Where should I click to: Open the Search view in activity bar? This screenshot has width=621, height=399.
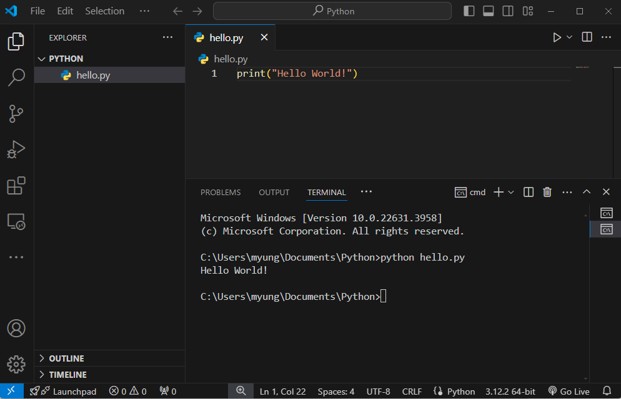coord(16,77)
